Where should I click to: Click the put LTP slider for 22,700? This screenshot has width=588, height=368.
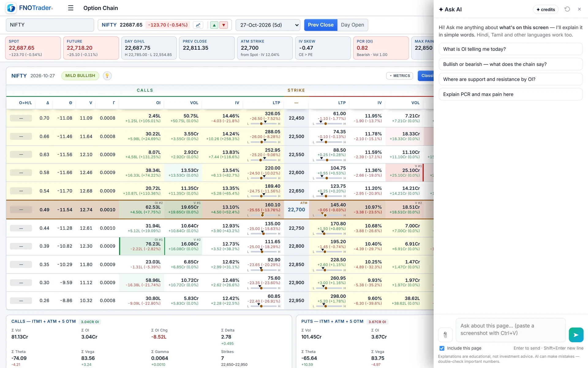[x=329, y=215]
